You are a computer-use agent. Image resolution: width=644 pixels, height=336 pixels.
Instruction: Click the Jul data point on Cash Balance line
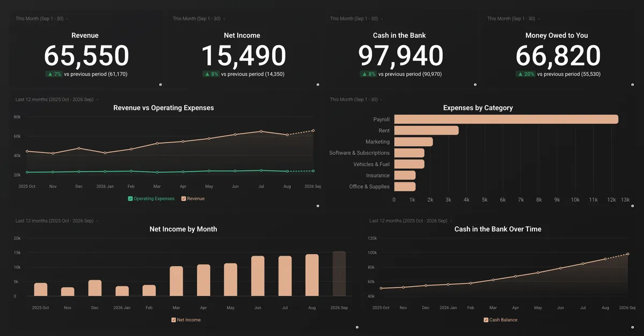click(x=583, y=264)
